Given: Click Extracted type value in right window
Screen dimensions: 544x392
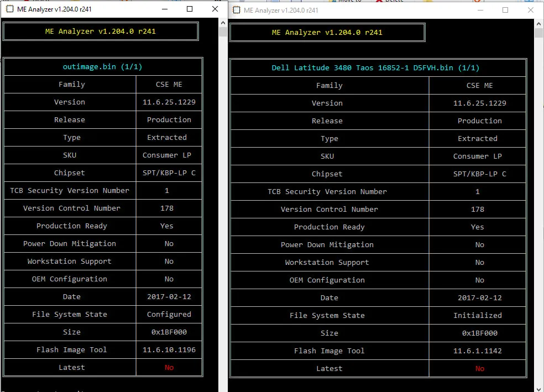Looking at the screenshot, I should tap(478, 138).
